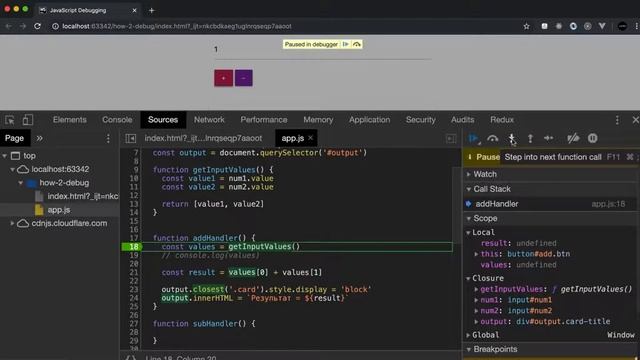640x360 pixels.
Task: Toggle the debugger sidebar icon beside app.js tab
Action: pos(451,138)
